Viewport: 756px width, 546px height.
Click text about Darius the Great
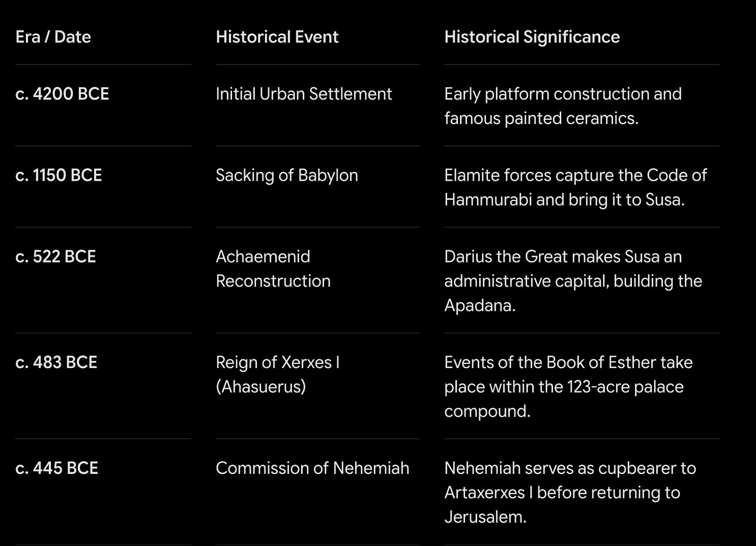pyautogui.click(x=573, y=281)
